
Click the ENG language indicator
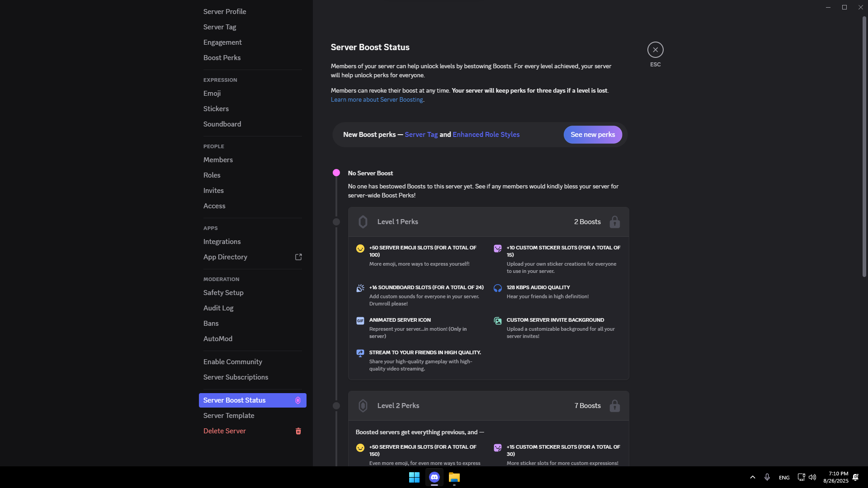click(x=784, y=478)
